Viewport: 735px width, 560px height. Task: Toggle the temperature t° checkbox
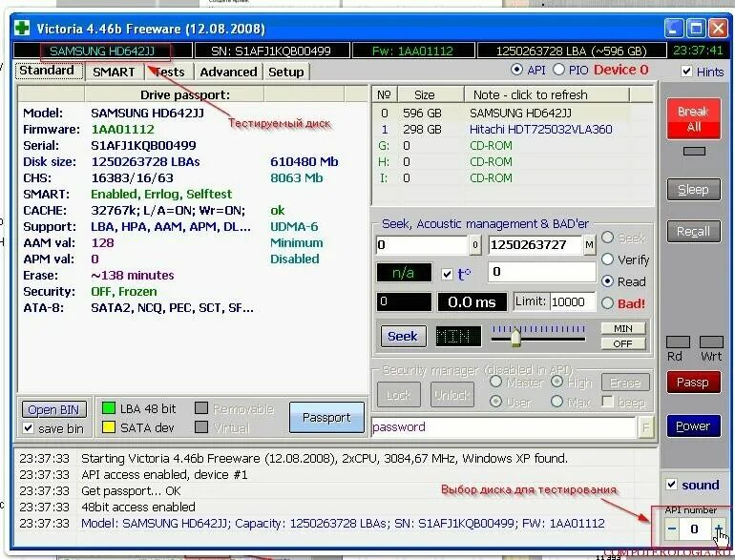tap(447, 274)
